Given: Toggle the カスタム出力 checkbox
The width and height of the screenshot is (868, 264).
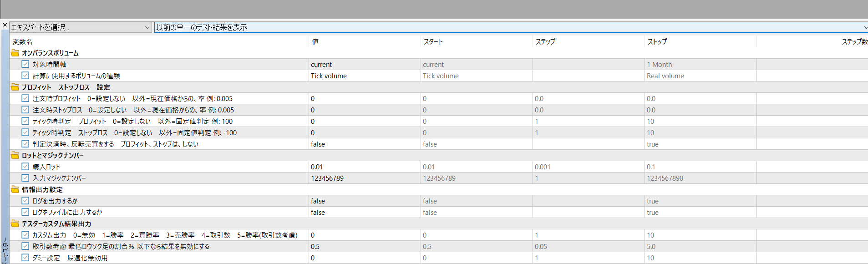Looking at the screenshot, I should [25, 235].
